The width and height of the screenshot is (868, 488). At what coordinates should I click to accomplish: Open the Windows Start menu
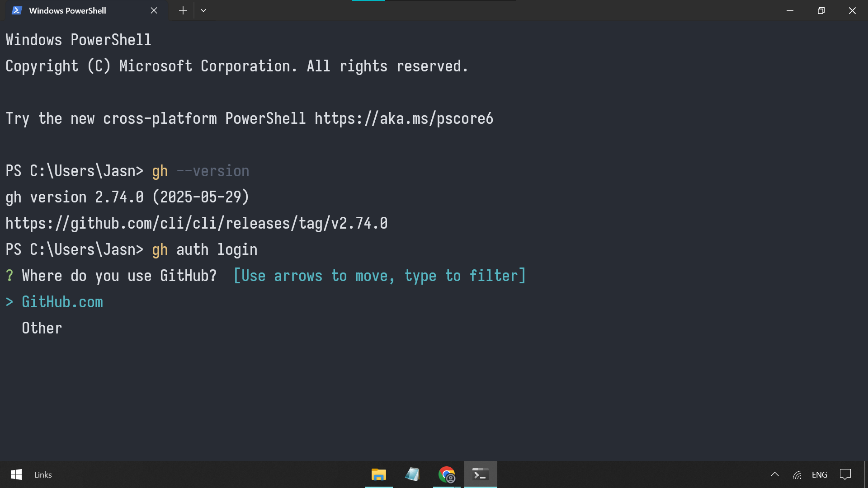(16, 474)
